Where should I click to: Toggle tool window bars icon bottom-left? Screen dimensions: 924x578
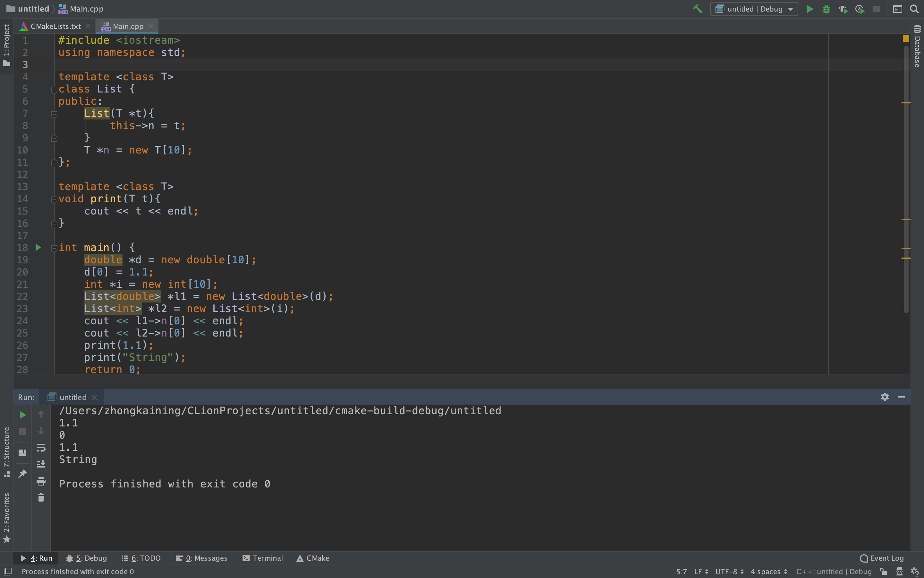point(7,571)
